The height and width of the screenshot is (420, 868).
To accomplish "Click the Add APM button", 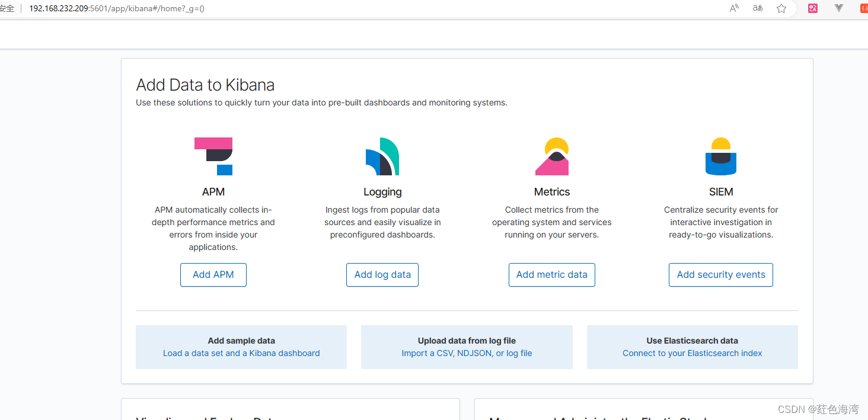I will (213, 275).
